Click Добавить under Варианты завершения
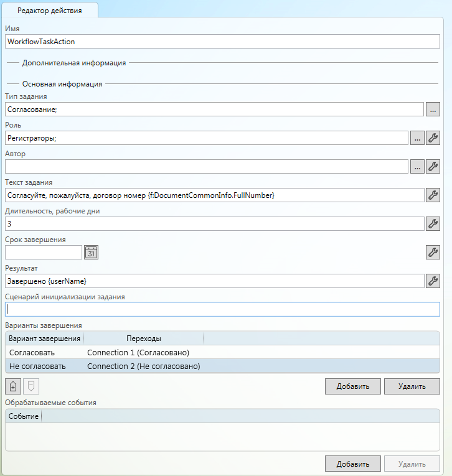The width and height of the screenshot is (452, 476). pyautogui.click(x=352, y=386)
